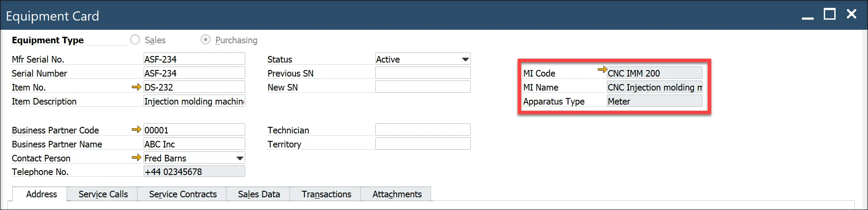Select the Address tab

[41, 194]
